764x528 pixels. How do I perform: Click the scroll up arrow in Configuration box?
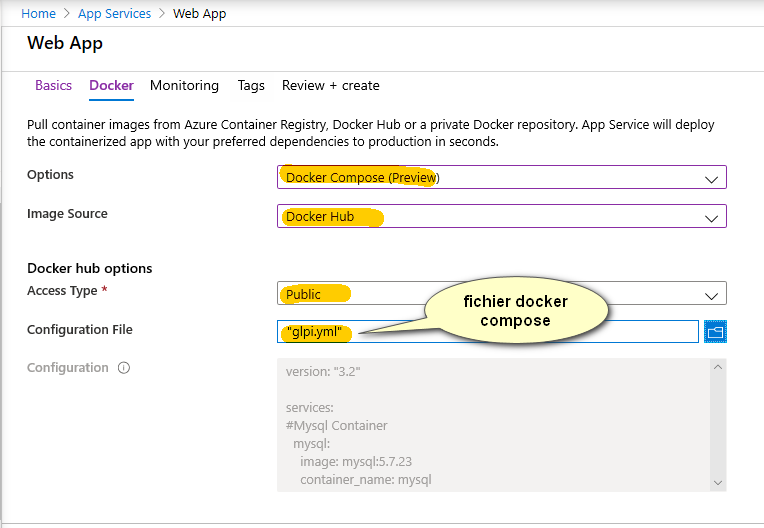click(x=718, y=367)
